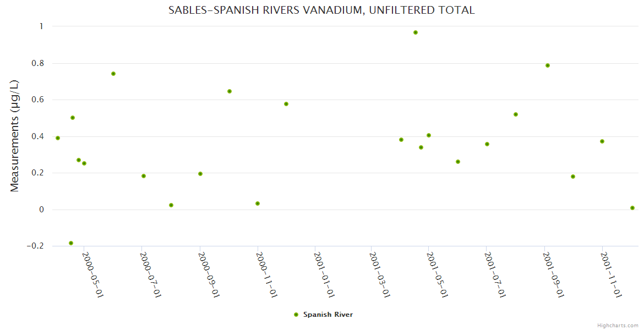Click the green legend marker icon
644x330 pixels.
(x=296, y=315)
